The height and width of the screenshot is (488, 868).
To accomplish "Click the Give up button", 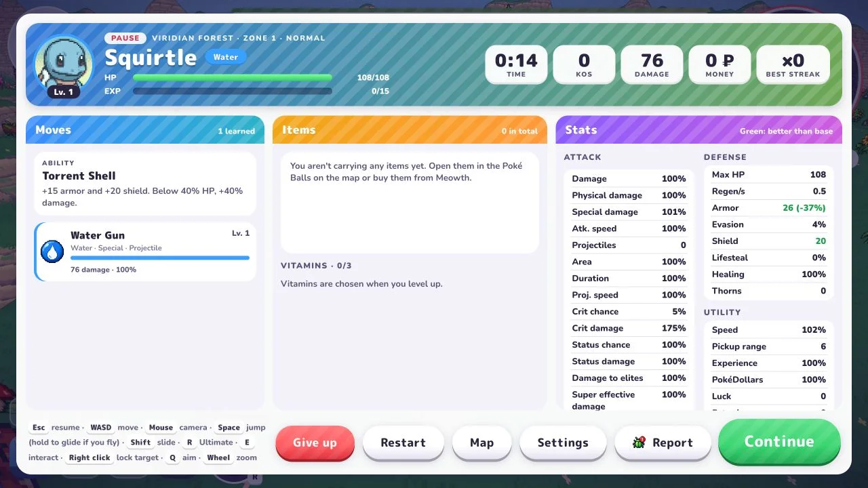I will tap(315, 443).
